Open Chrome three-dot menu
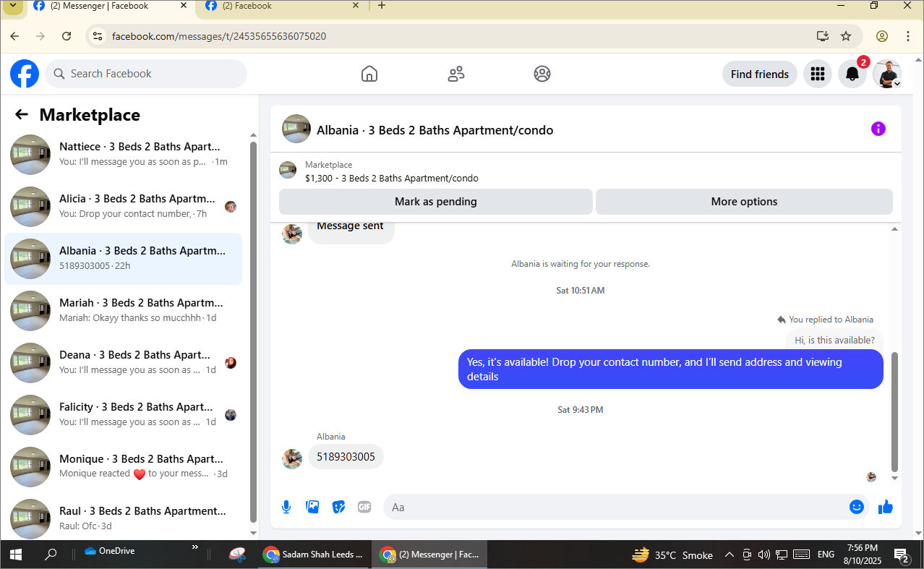Viewport: 924px width, 569px height. (908, 36)
